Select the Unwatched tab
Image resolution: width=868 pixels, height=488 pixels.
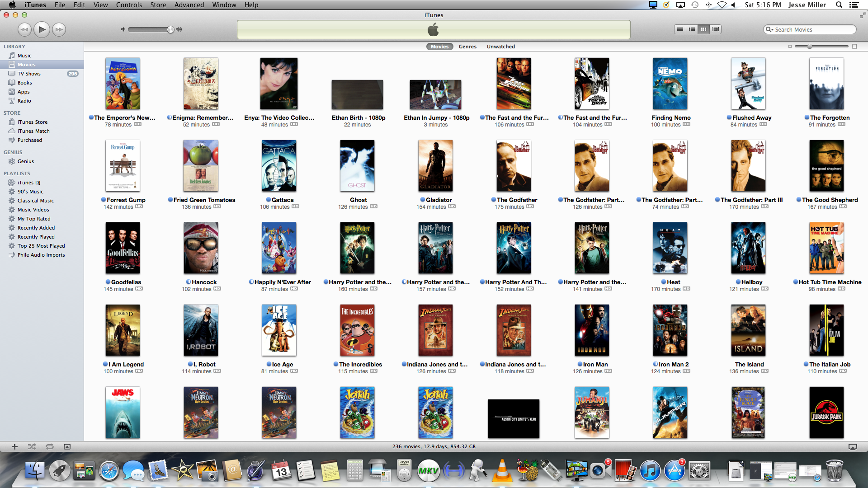pyautogui.click(x=501, y=47)
